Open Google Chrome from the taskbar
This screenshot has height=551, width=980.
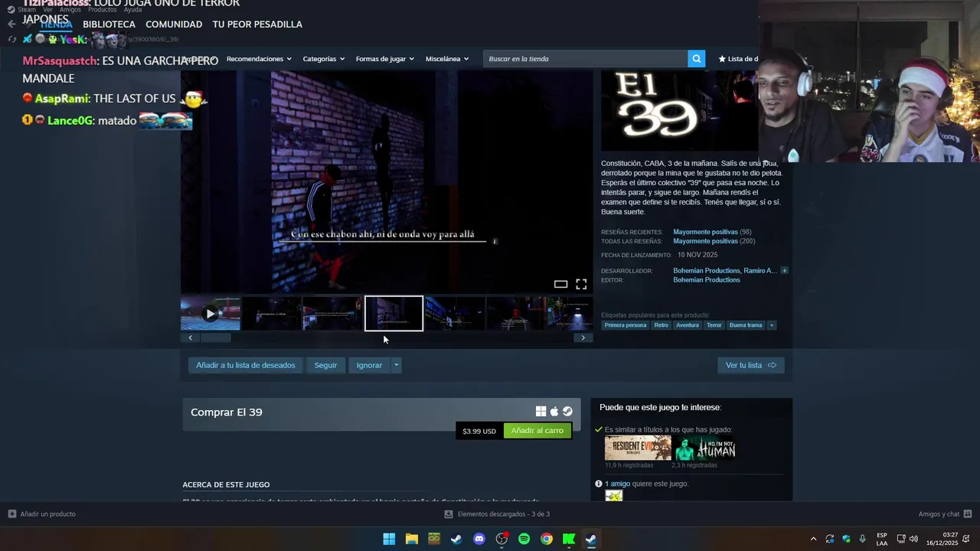click(x=547, y=539)
